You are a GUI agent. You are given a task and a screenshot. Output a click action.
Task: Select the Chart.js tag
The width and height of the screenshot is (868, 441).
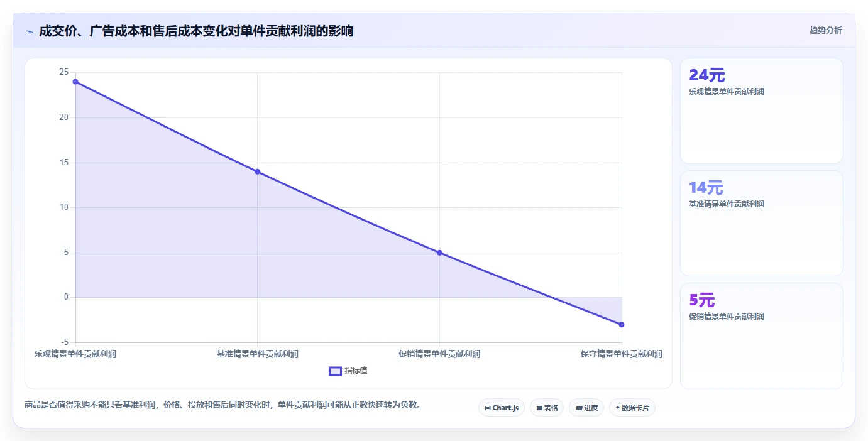coord(502,408)
